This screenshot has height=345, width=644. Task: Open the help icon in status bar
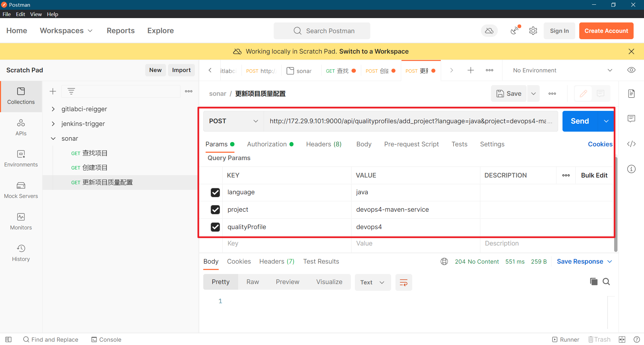point(636,339)
